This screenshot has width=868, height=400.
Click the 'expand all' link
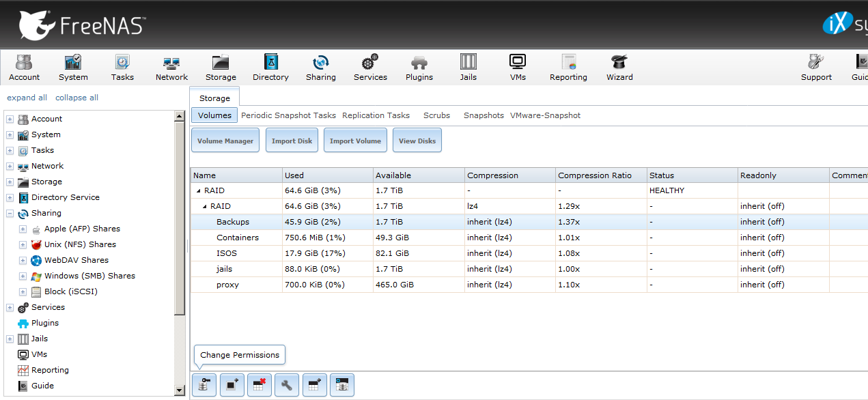[27, 98]
